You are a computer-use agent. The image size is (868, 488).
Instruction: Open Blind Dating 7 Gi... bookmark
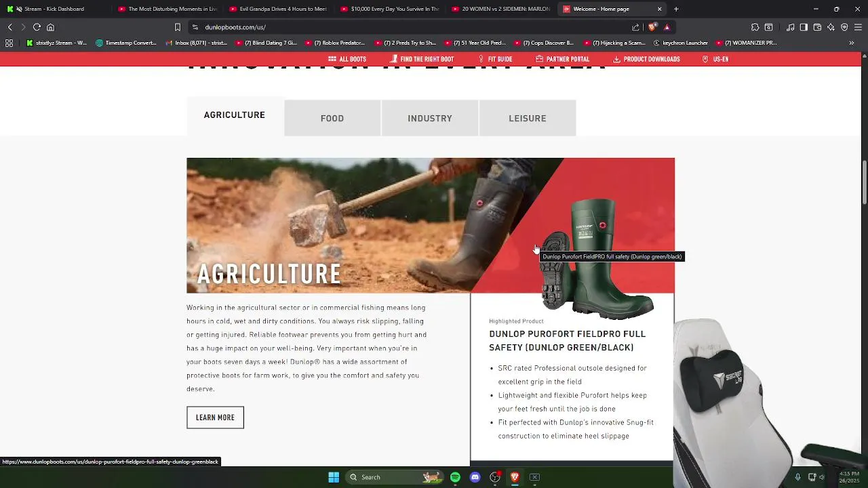266,43
